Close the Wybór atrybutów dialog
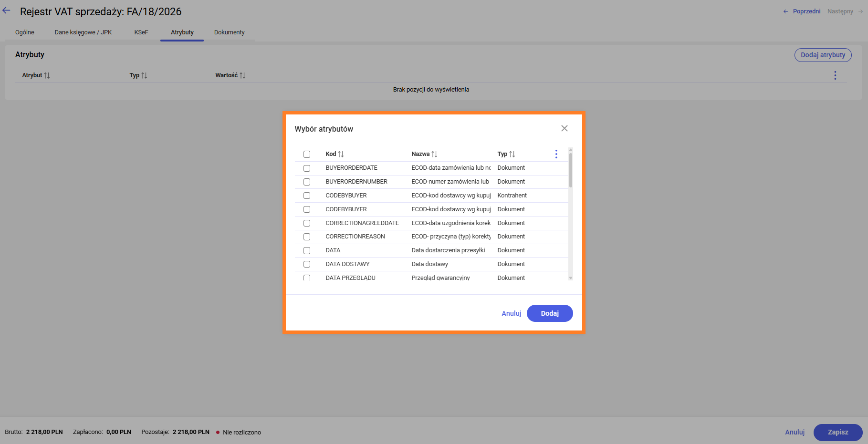868x444 pixels. coord(564,128)
